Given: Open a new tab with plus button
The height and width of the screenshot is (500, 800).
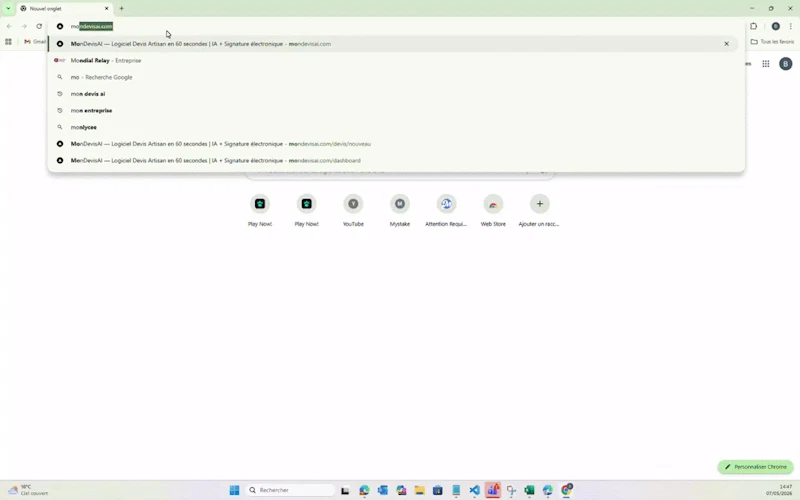Looking at the screenshot, I should [121, 8].
